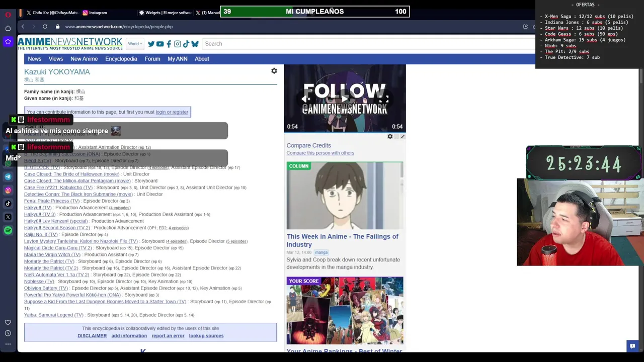Expand the World region dropdown
The image size is (644, 362).
pos(135,44)
